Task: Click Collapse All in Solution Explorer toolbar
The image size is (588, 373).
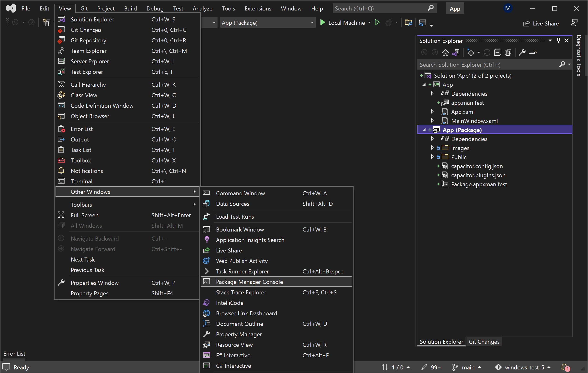Action: click(x=498, y=52)
